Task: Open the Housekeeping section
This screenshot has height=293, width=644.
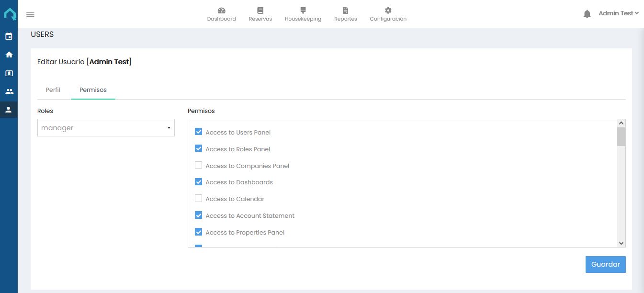Action: pyautogui.click(x=303, y=13)
